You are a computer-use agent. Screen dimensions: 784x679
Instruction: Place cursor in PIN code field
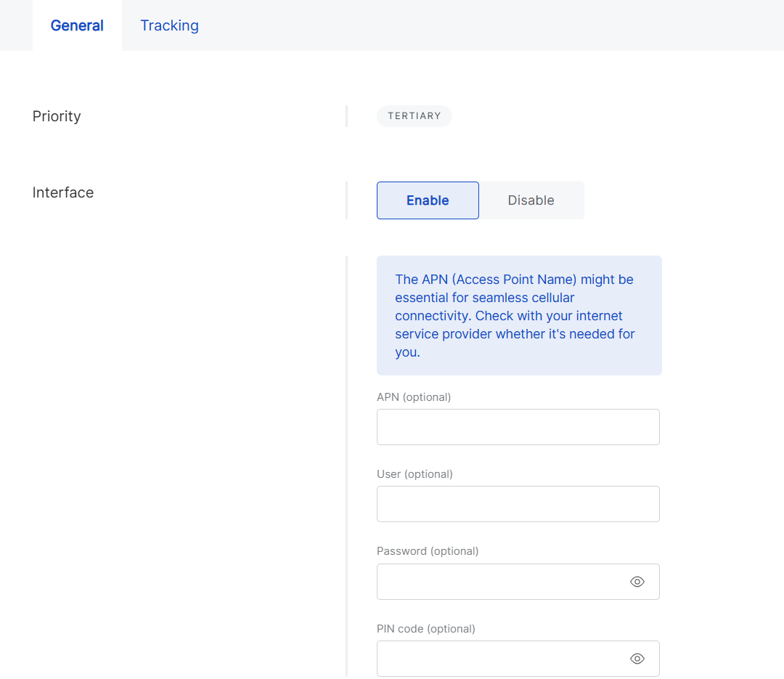coord(501,659)
